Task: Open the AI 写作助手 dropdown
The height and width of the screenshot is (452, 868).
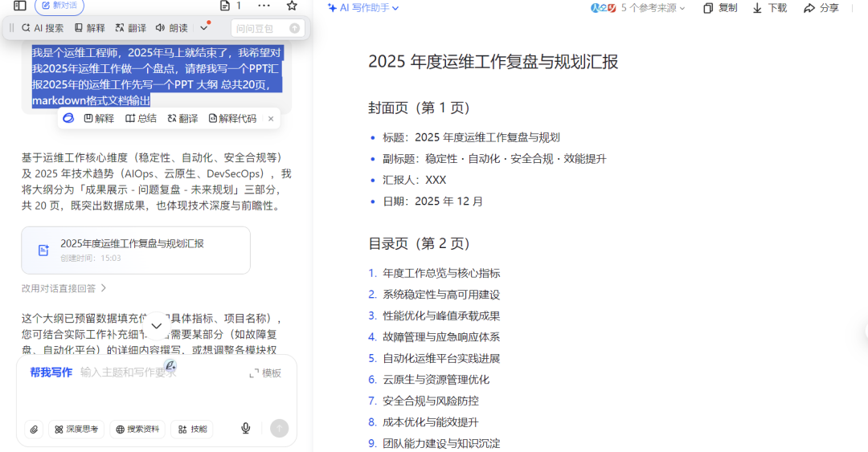Action: [x=363, y=8]
